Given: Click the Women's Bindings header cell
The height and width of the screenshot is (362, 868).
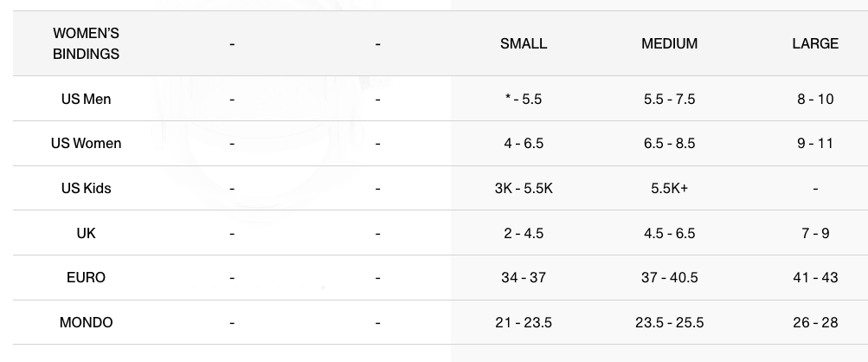Looking at the screenshot, I should coord(86,43).
